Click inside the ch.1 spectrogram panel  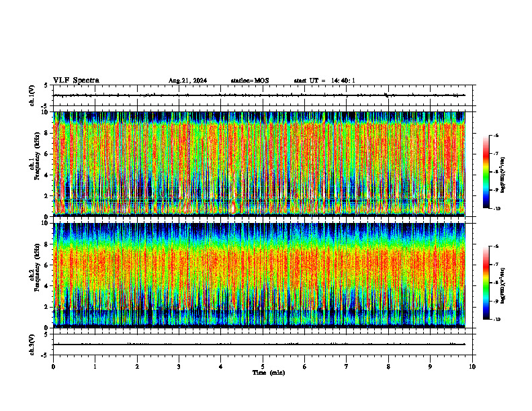pos(259,164)
